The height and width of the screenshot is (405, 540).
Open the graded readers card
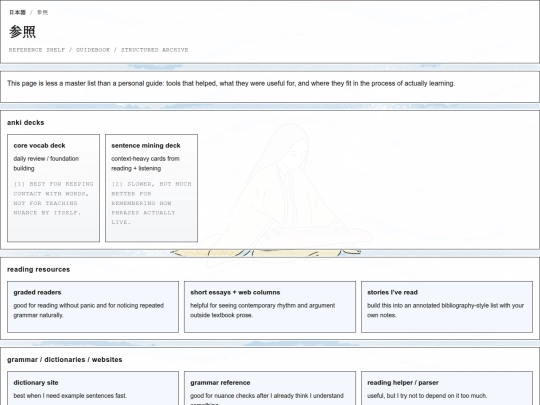pyautogui.click(x=93, y=307)
